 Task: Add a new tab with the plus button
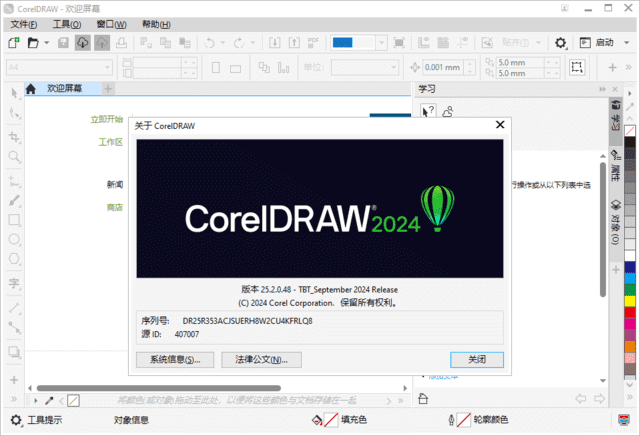(108, 89)
